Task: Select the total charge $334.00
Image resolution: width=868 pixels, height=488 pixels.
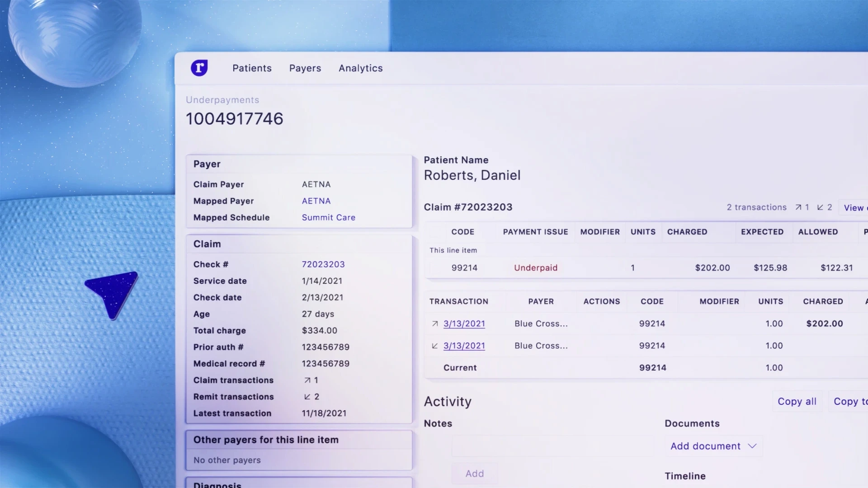Action: point(319,330)
